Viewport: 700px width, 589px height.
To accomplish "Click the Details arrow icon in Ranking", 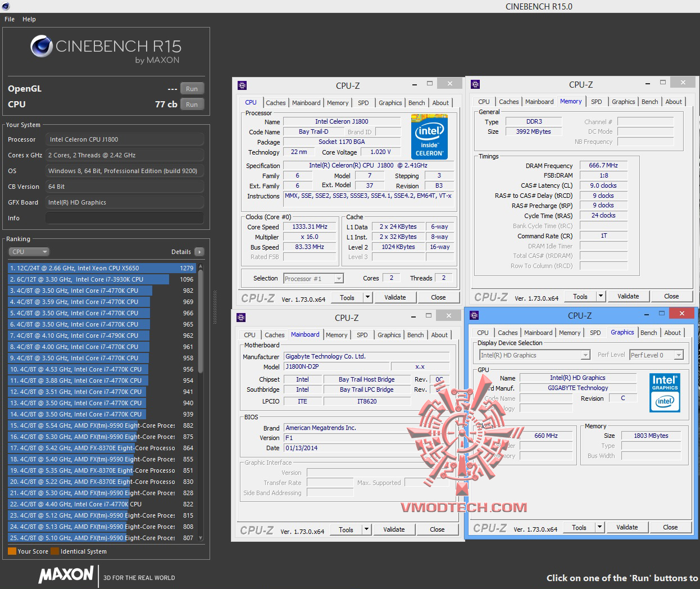I will 199,252.
